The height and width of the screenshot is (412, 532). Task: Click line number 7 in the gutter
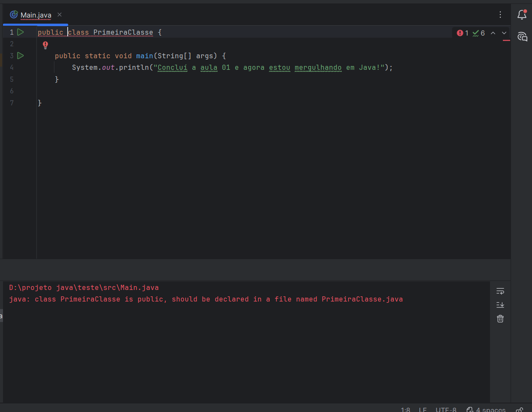point(12,103)
